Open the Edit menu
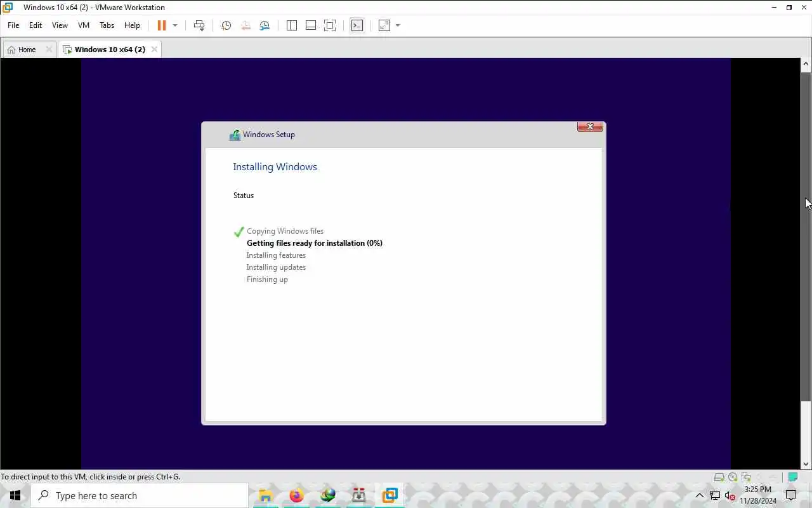Image resolution: width=812 pixels, height=508 pixels. (x=36, y=25)
